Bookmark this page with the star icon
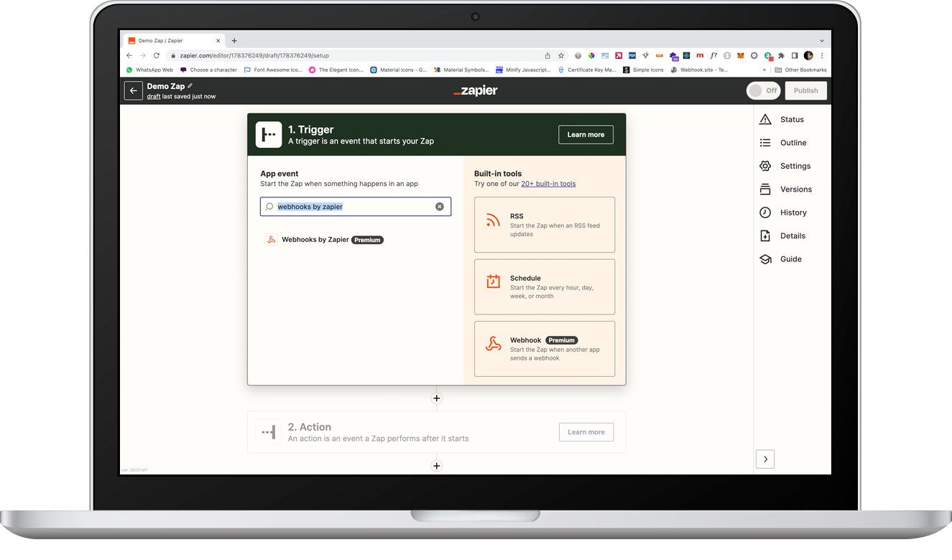The height and width of the screenshot is (560, 952). point(561,55)
